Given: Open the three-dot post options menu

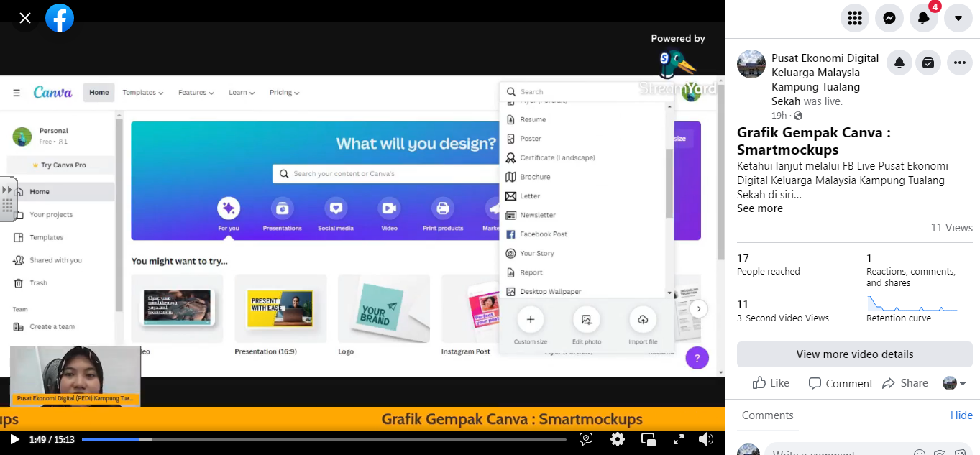Looking at the screenshot, I should (960, 63).
